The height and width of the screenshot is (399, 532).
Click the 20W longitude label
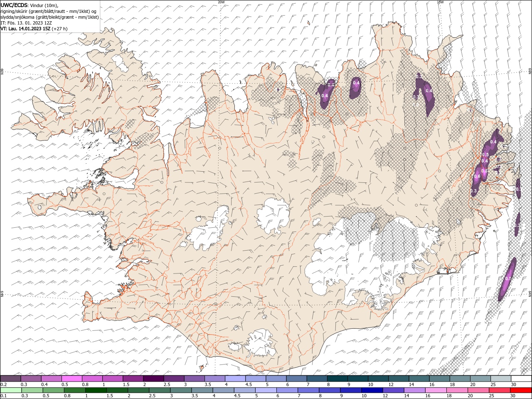(x=221, y=2)
